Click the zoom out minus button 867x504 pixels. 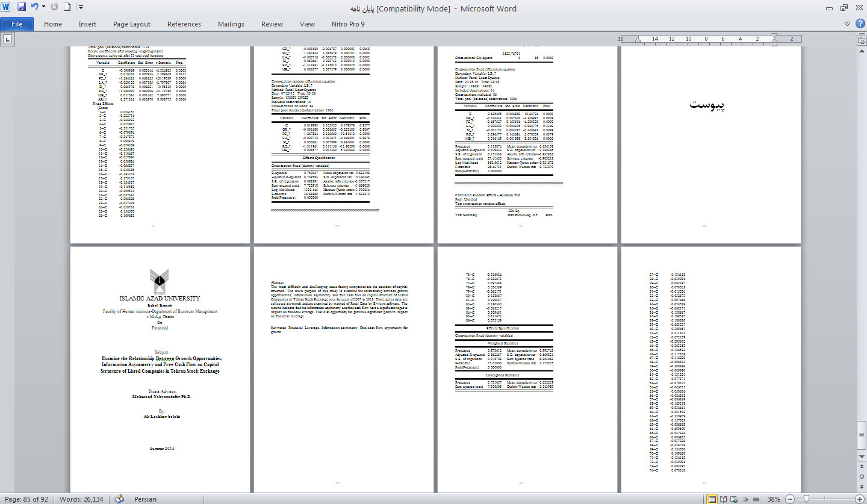[789, 499]
